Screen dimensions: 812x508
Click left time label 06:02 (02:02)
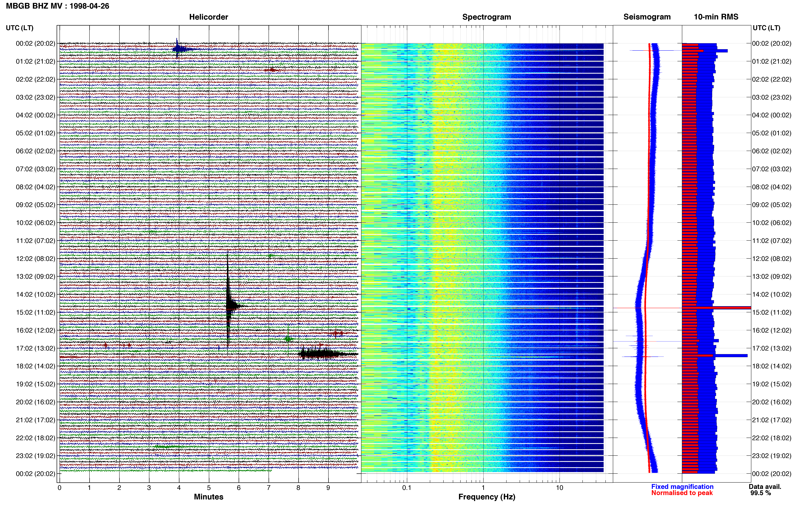(x=35, y=151)
